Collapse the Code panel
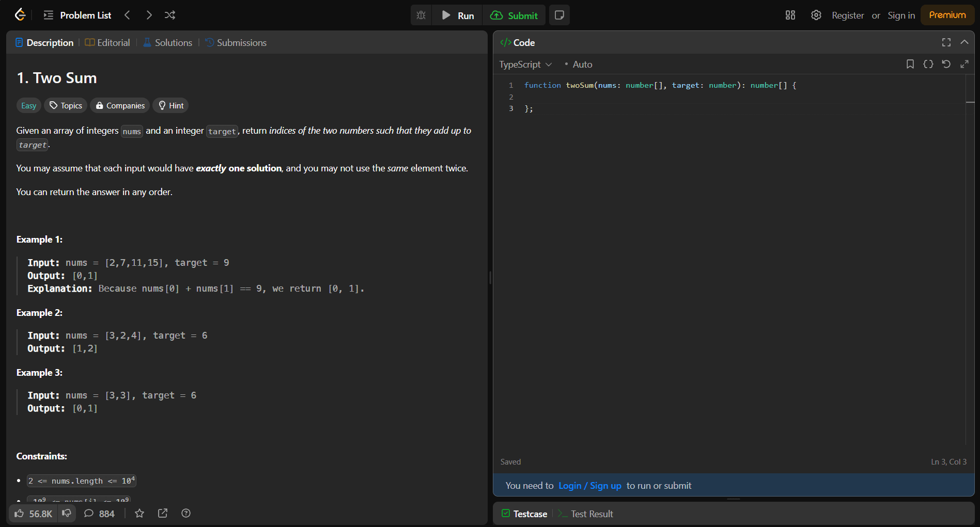The image size is (980, 527). tap(964, 42)
